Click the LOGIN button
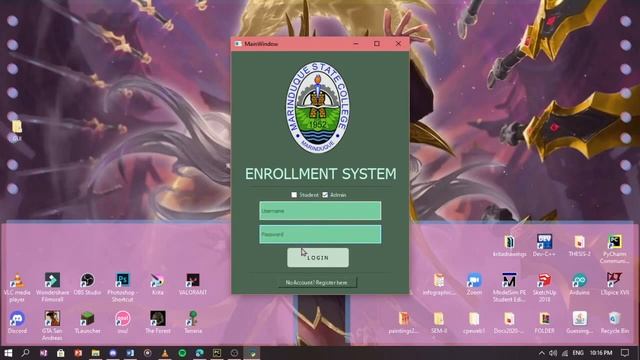The image size is (640, 360). (318, 258)
